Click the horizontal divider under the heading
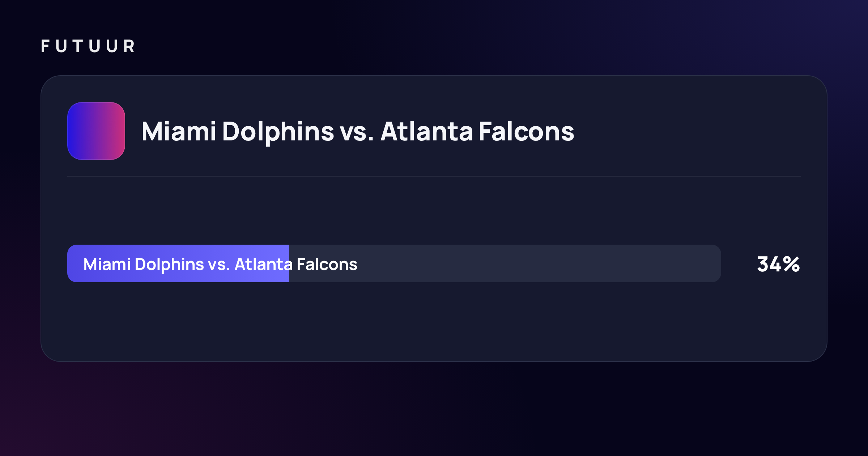The image size is (868, 456). pyautogui.click(x=434, y=176)
